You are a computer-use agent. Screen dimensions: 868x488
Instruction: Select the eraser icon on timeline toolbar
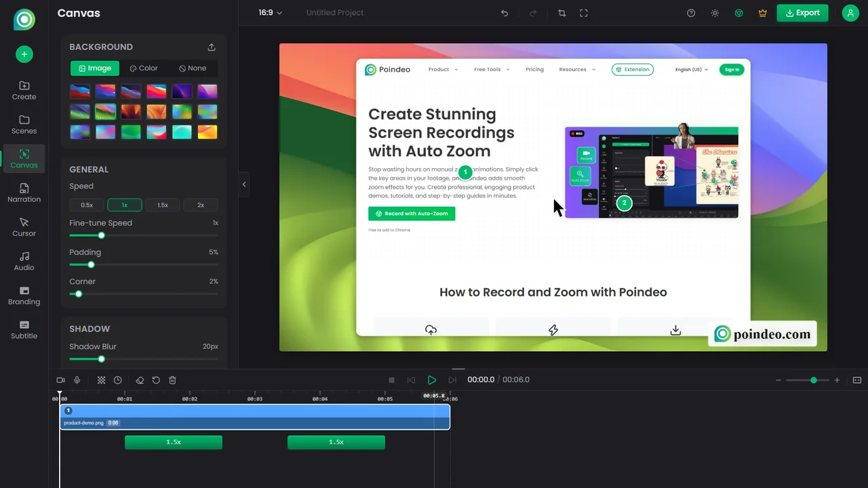140,380
